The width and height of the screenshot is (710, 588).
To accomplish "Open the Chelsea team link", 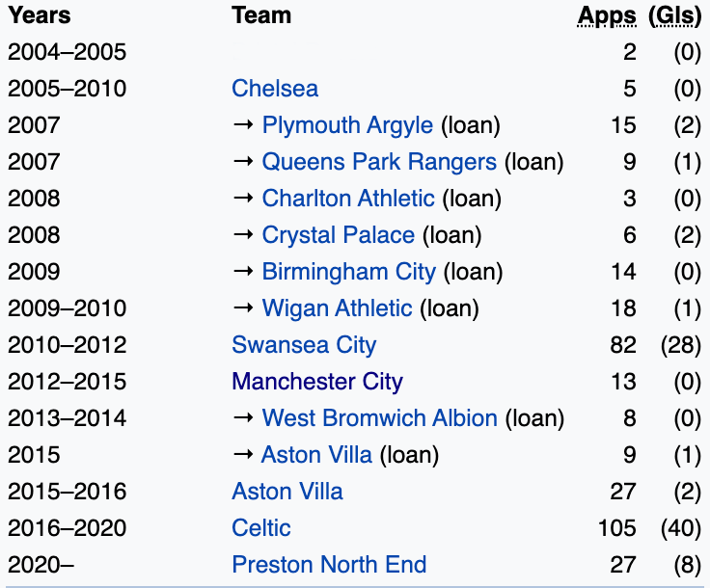I will click(275, 89).
